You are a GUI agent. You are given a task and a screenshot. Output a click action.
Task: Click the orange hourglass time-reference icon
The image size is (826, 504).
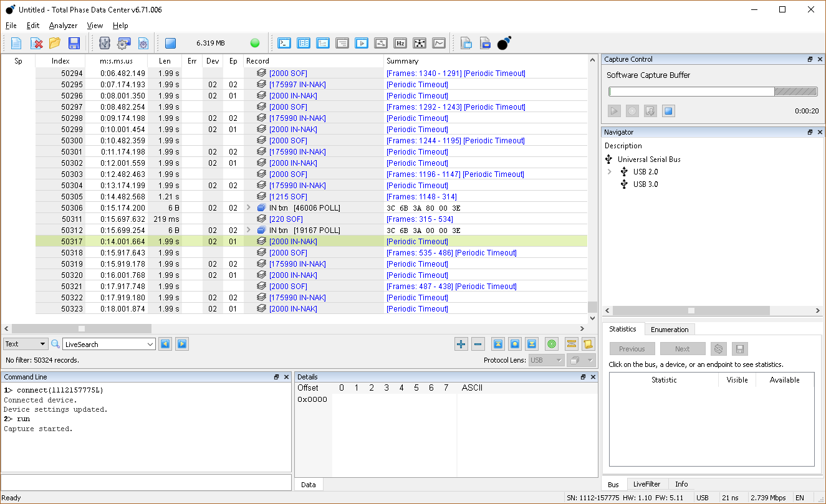pyautogui.click(x=571, y=344)
